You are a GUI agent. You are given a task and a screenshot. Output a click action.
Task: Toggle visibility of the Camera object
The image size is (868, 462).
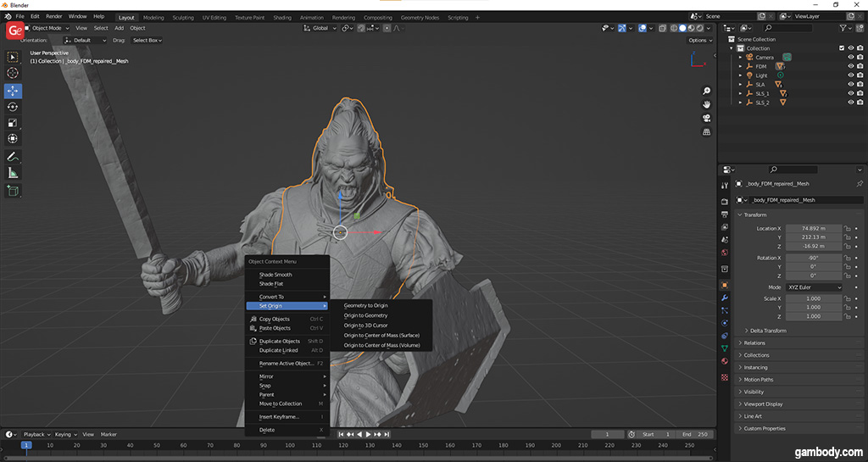[x=850, y=58]
